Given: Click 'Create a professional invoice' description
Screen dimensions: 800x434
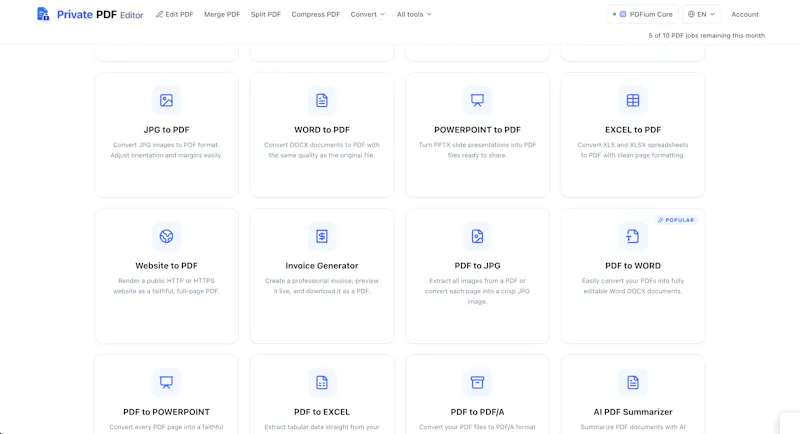Looking at the screenshot, I should point(322,286).
